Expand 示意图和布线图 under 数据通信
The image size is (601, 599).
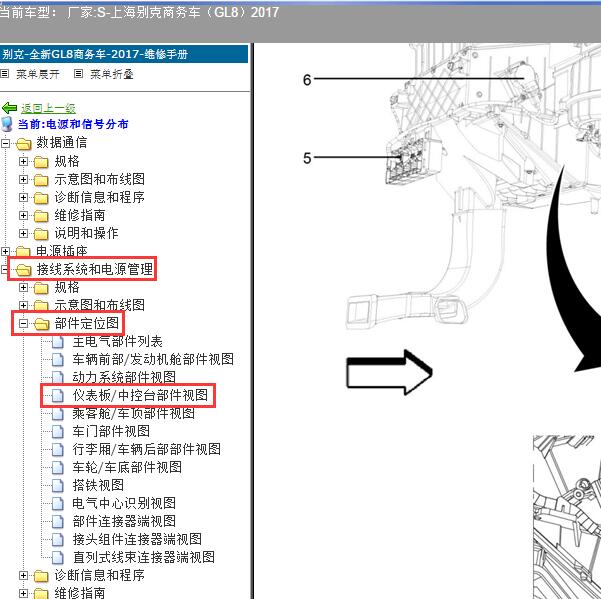(23, 179)
